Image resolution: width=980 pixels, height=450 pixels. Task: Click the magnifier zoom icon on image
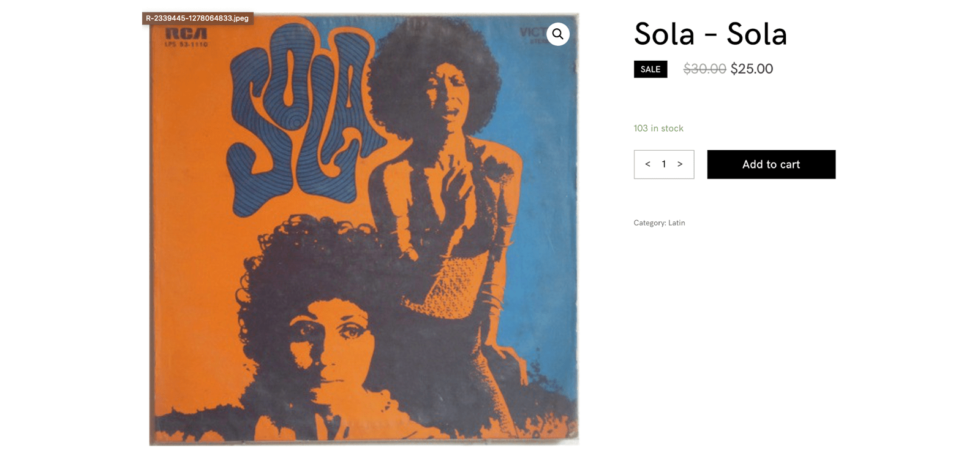coord(557,34)
